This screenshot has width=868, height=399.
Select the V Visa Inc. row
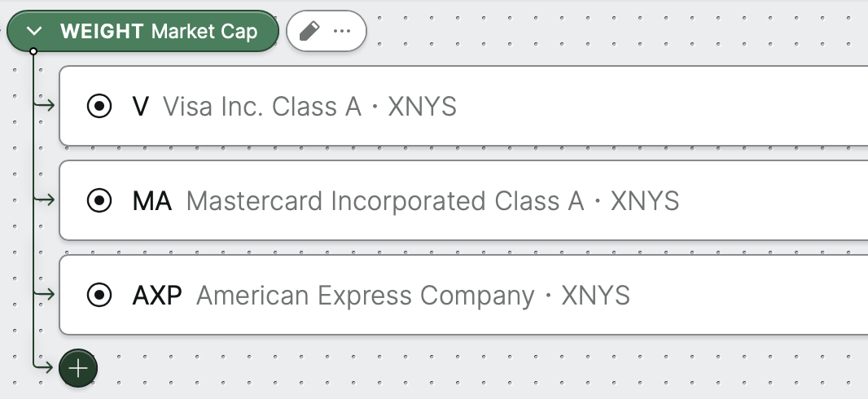click(463, 106)
